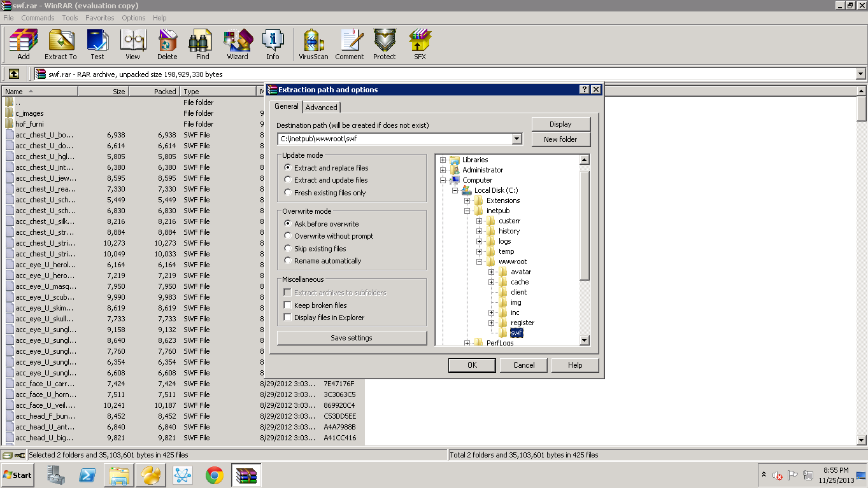Click the Protect archive icon
The width and height of the screenshot is (868, 488).
385,45
